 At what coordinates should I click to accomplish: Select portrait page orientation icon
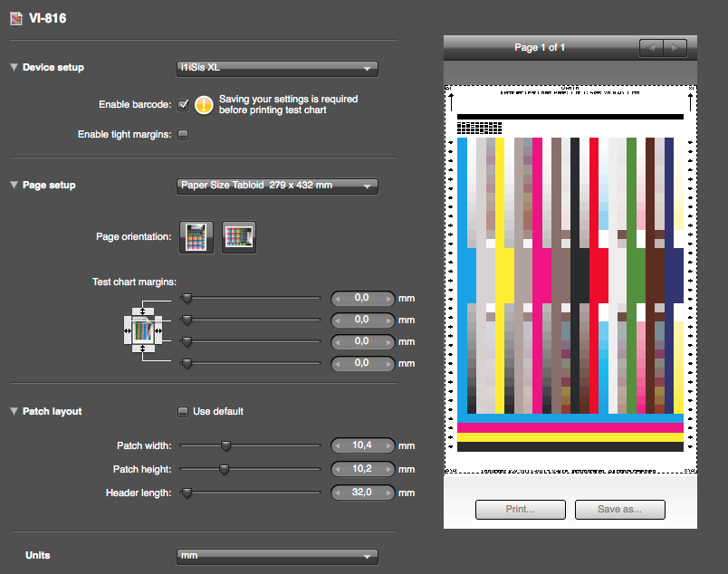tap(196, 237)
